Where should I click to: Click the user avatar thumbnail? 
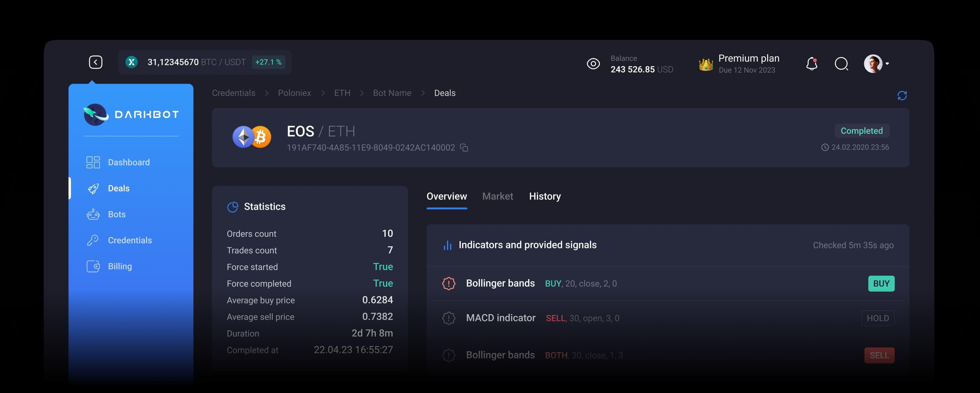click(873, 64)
